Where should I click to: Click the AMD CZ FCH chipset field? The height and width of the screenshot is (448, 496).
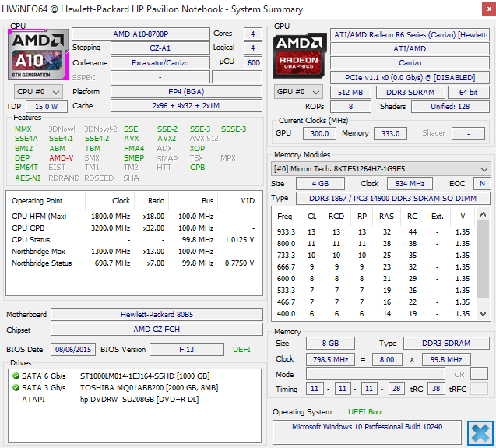(157, 330)
